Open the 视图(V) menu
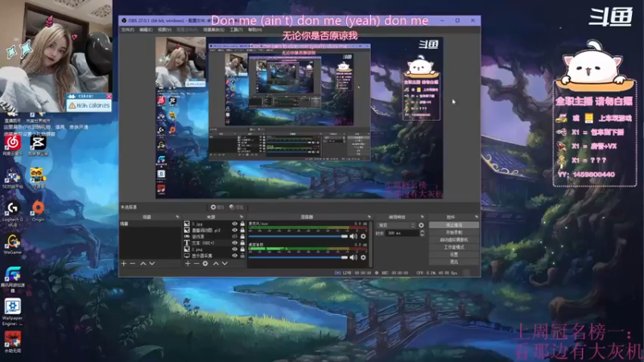This screenshot has width=644, height=362. (x=164, y=30)
